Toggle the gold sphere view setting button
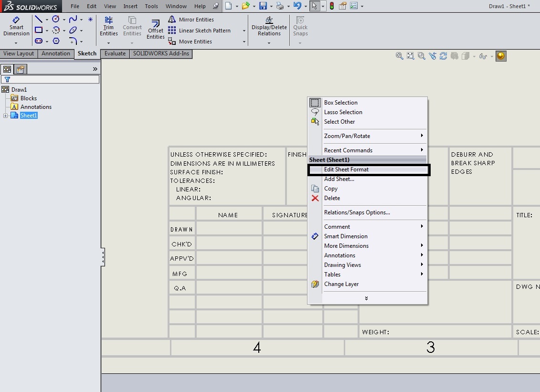 coord(500,56)
